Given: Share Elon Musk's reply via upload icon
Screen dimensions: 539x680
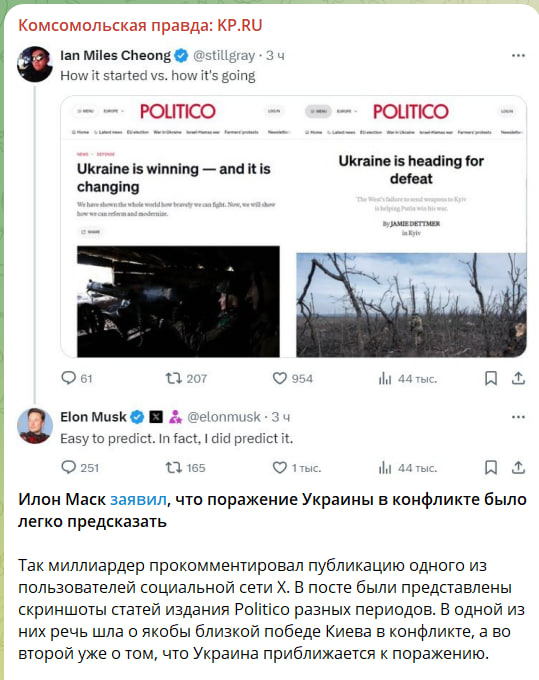Looking at the screenshot, I should [x=518, y=467].
